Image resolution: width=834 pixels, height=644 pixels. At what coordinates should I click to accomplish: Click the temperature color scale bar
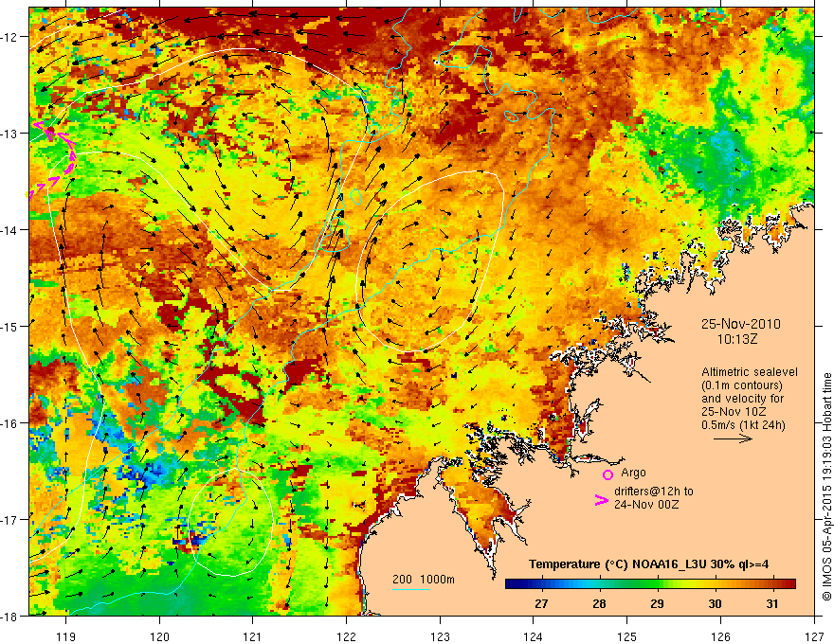coord(650,584)
